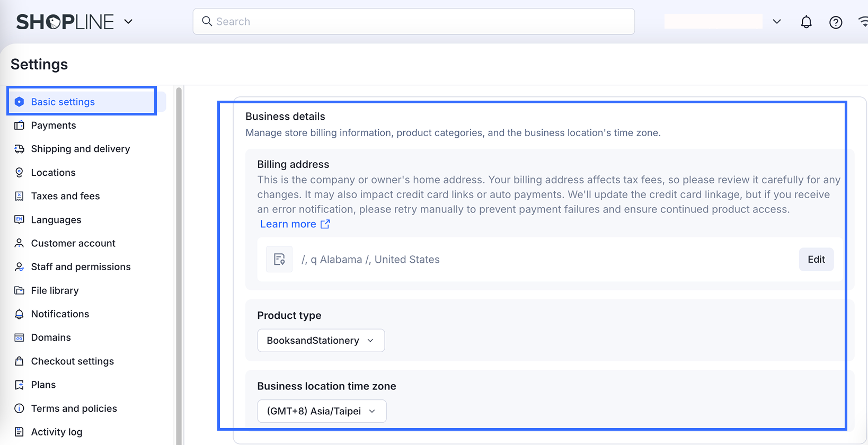
Task: Click the Shipping and delivery truck icon
Action: 19,149
